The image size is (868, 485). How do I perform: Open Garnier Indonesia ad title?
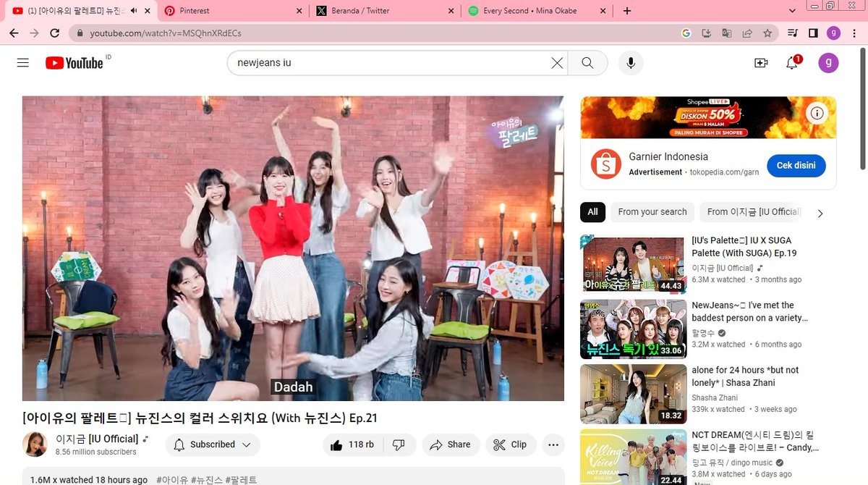[x=668, y=156]
